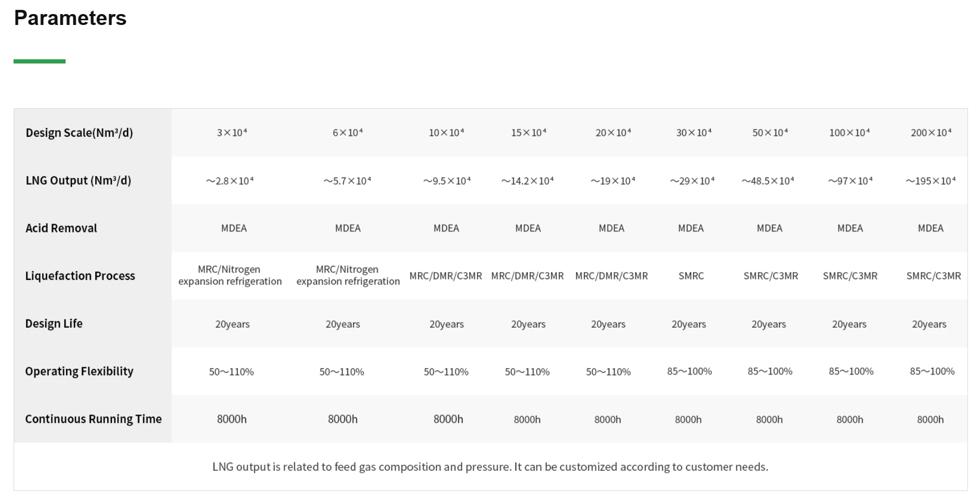Click the Liquefaction Process row label
The image size is (980, 503).
point(80,276)
